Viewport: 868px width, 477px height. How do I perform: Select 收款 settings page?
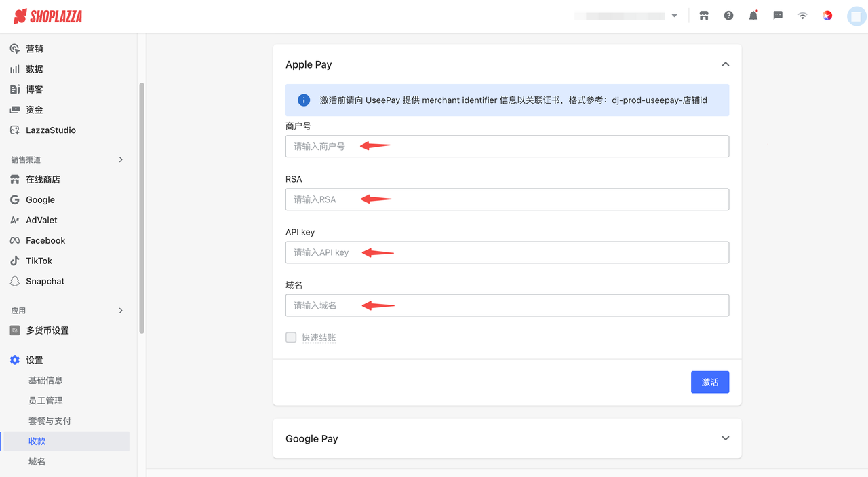click(65, 441)
